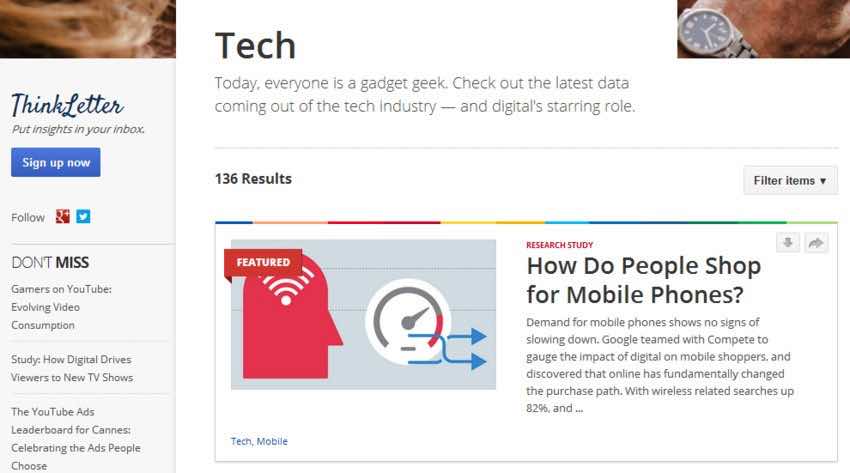This screenshot has height=473, width=850.
Task: Follow on Google Plus icon
Action: click(63, 216)
